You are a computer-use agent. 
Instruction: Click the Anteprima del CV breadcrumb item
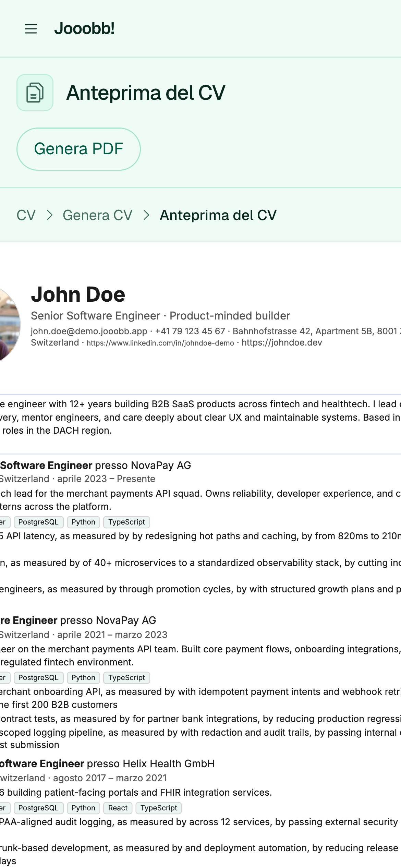tap(218, 215)
